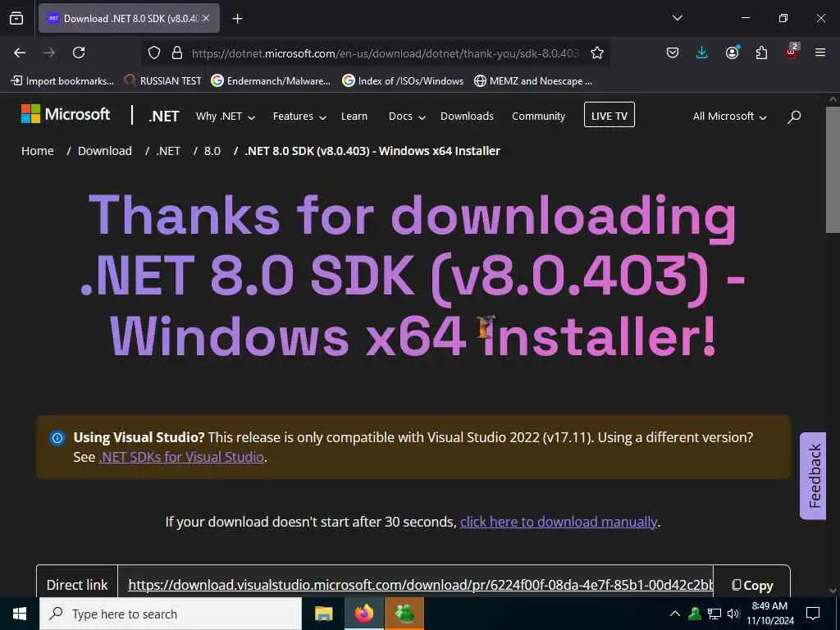This screenshot has height=630, width=840.
Task: Go to the .NET breadcrumb
Action: pyautogui.click(x=168, y=151)
